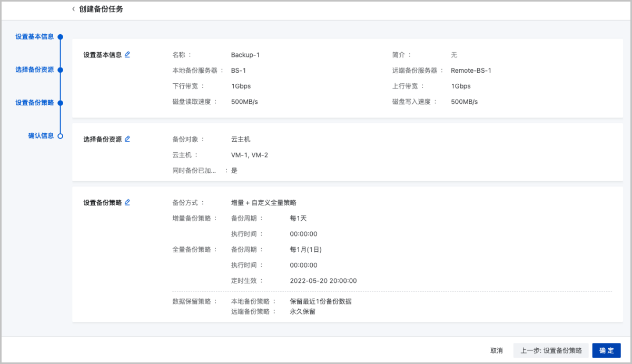Select the timeline dot beside 选择备份资源 step

(60, 70)
